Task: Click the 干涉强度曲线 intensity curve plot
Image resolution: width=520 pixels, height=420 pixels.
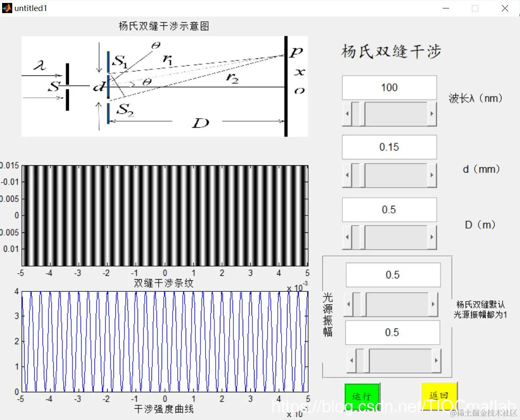Action: click(165, 342)
